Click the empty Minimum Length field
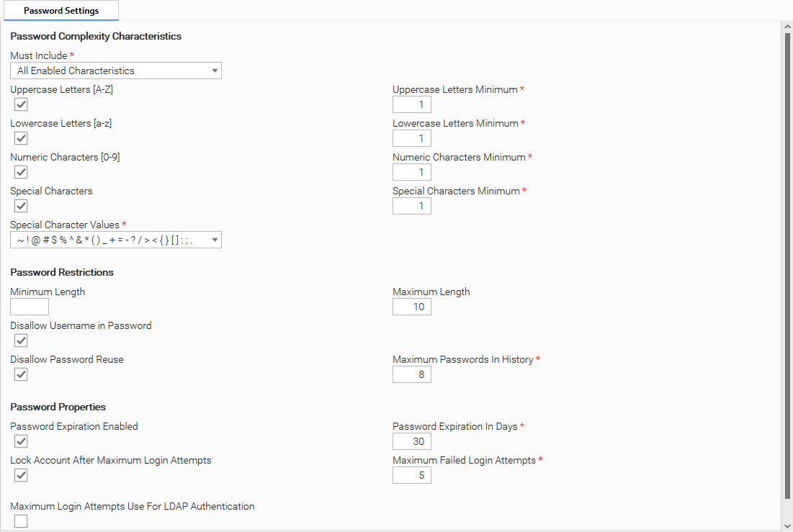Image resolution: width=793 pixels, height=532 pixels. pos(30,307)
